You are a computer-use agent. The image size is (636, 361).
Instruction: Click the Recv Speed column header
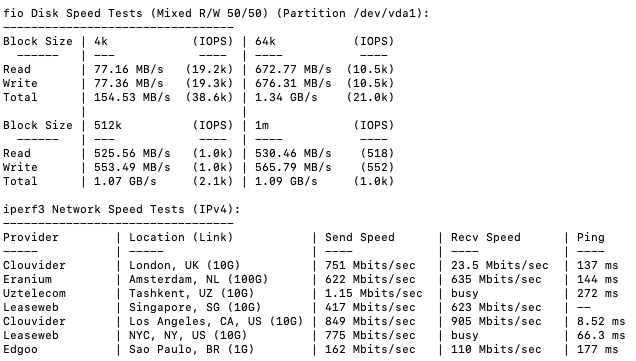point(486,237)
